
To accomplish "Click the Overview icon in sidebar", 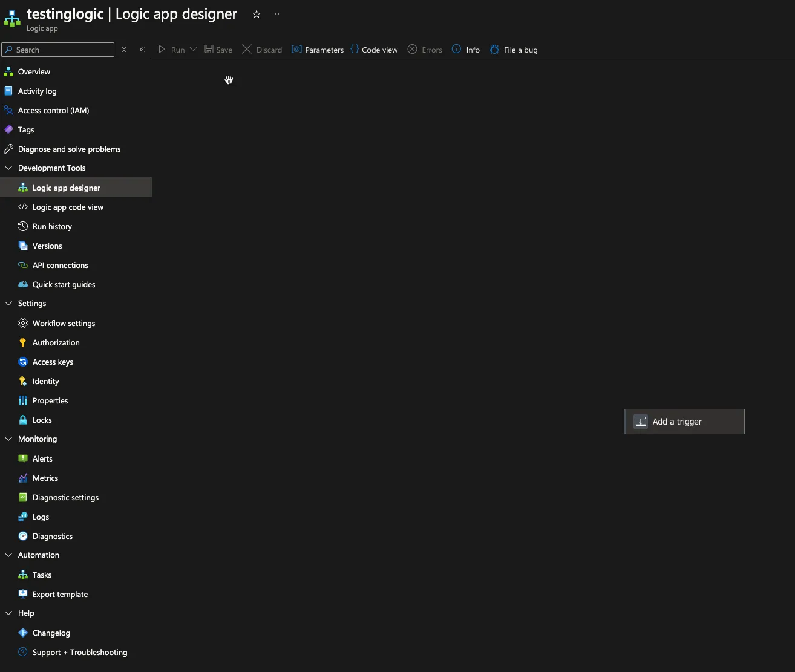I will point(8,72).
